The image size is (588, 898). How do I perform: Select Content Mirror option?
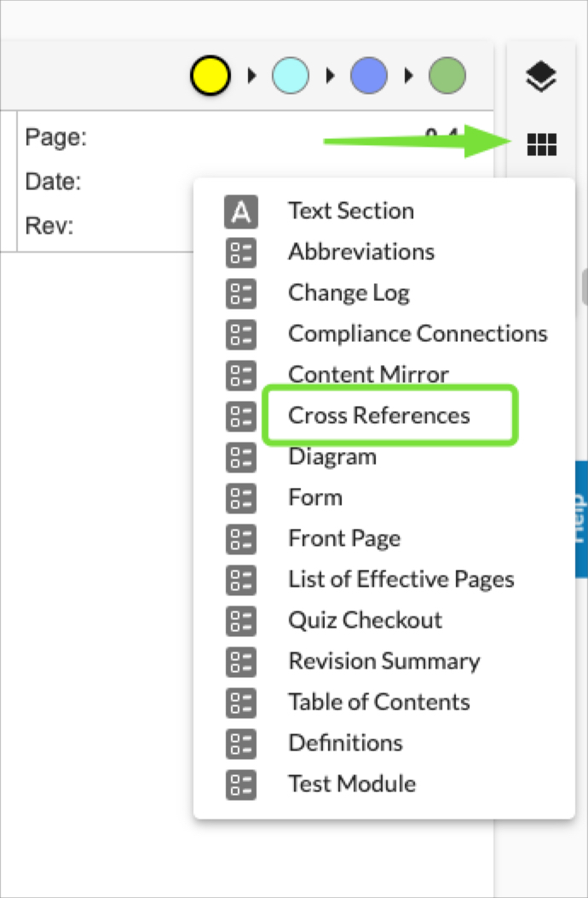(368, 374)
